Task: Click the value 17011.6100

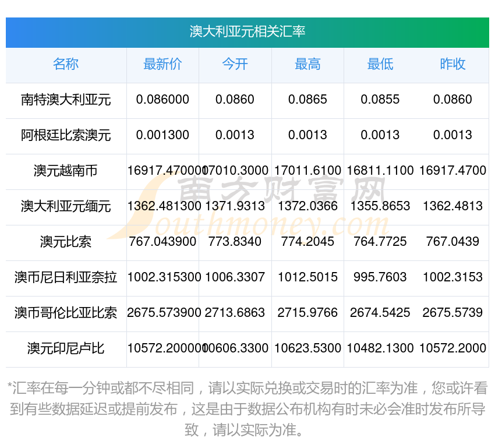Action: point(308,171)
